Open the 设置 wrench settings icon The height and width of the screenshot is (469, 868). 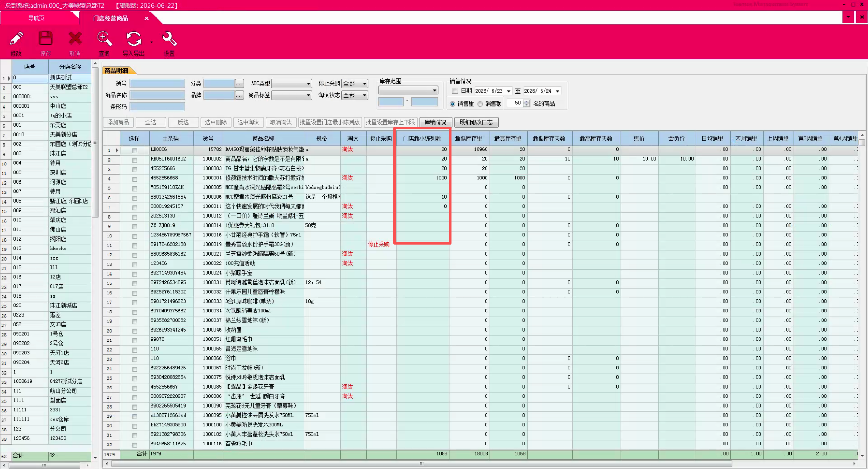coord(169,39)
